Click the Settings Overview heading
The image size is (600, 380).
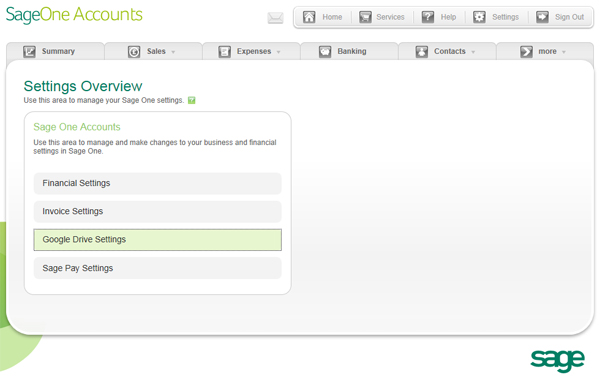83,86
